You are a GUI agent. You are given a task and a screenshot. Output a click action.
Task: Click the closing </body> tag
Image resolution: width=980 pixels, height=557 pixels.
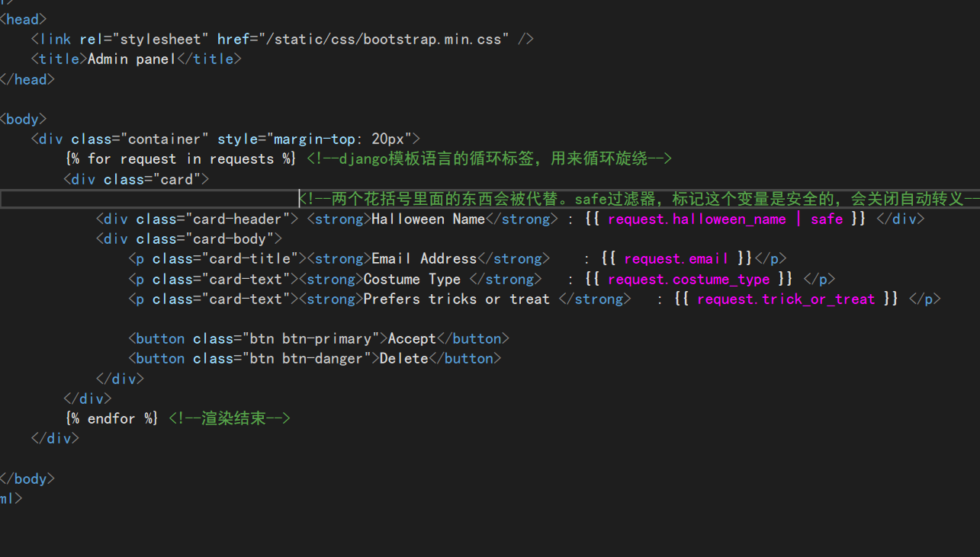pyautogui.click(x=27, y=479)
